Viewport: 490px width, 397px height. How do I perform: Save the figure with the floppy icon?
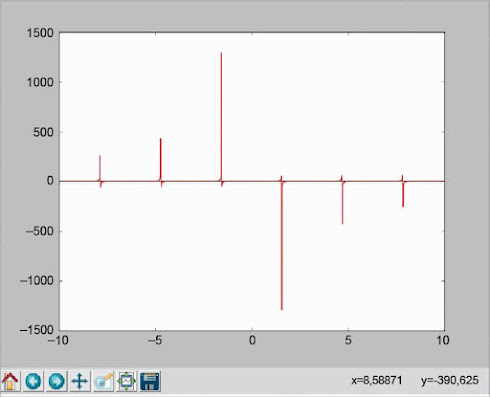point(150,381)
